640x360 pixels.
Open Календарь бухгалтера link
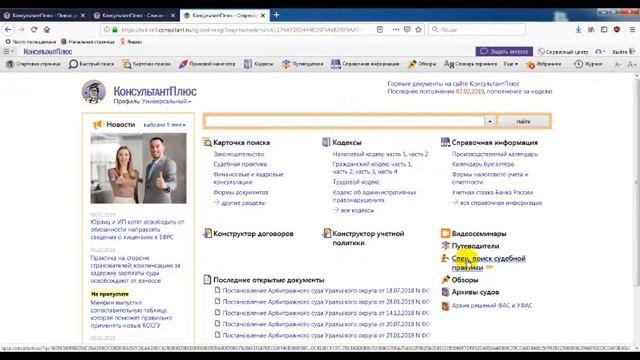coord(483,164)
